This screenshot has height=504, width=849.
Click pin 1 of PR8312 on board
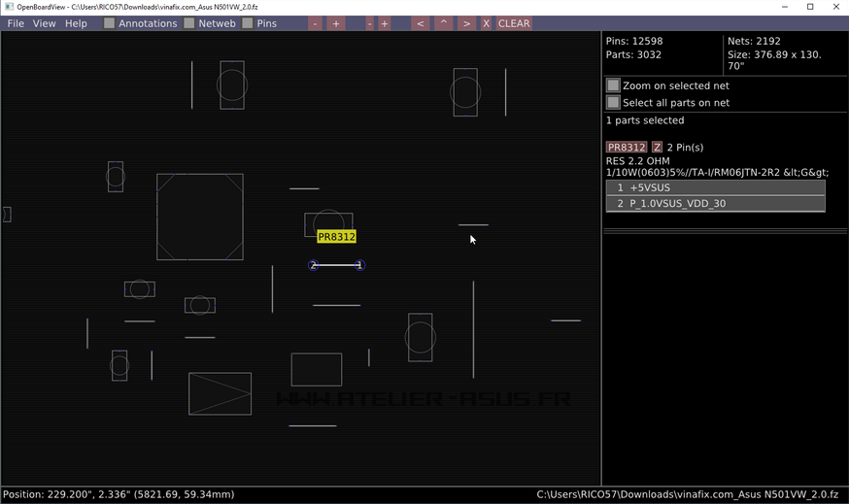tap(359, 265)
